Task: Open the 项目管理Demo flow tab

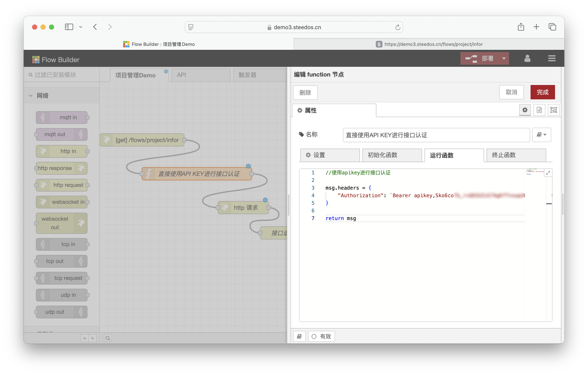Action: pyautogui.click(x=139, y=75)
